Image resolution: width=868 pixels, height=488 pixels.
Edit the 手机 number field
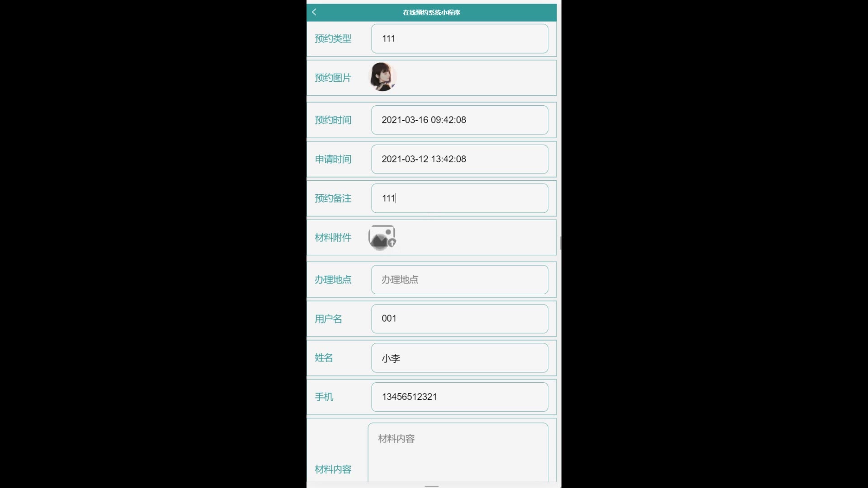click(460, 397)
